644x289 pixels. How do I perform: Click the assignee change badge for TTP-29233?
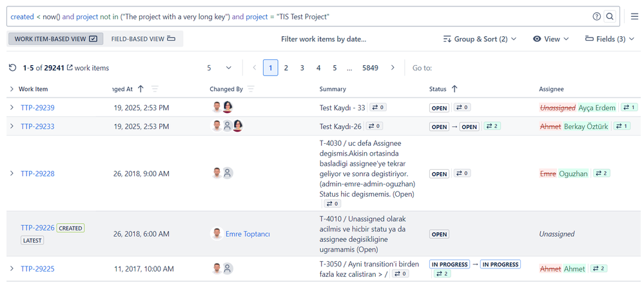point(622,126)
